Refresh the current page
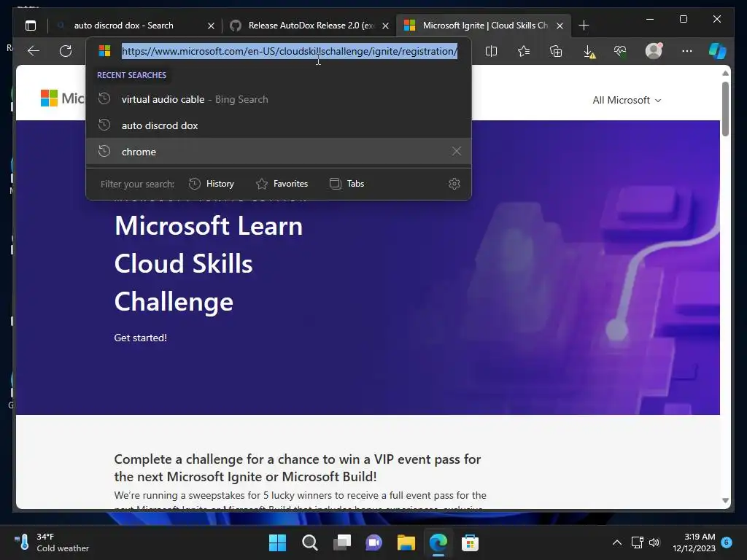The width and height of the screenshot is (747, 560). [x=66, y=51]
